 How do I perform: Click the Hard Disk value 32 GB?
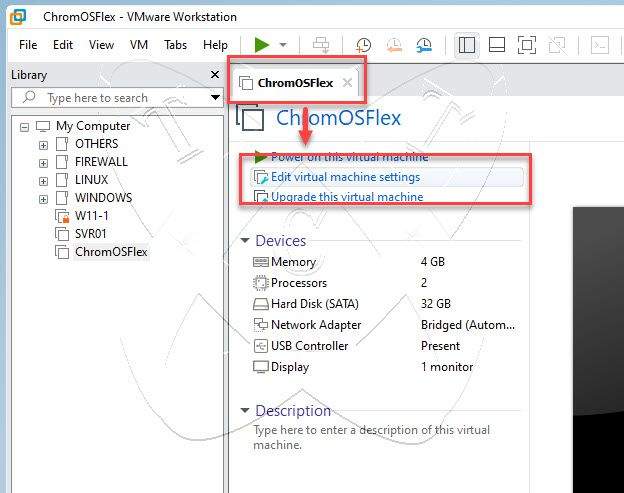click(x=436, y=304)
